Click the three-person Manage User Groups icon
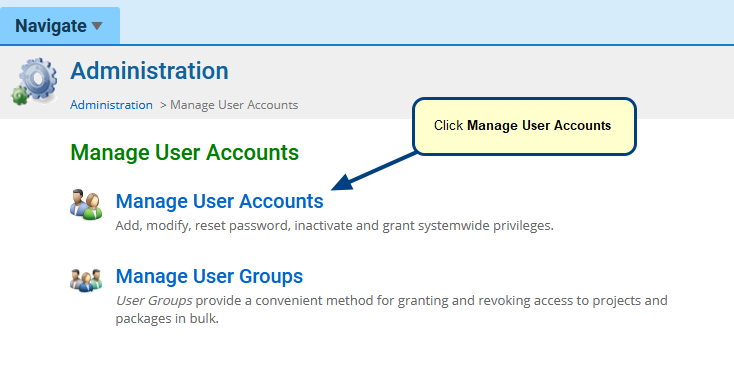 86,280
